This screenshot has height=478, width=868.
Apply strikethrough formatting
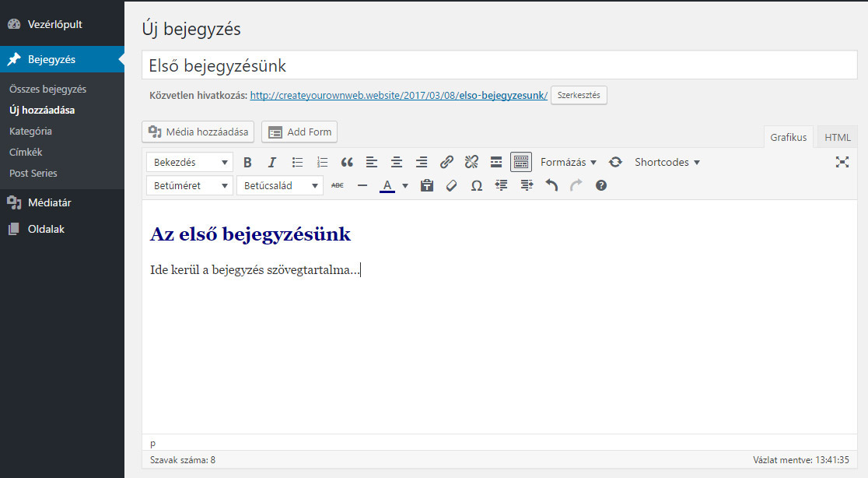pos(337,185)
